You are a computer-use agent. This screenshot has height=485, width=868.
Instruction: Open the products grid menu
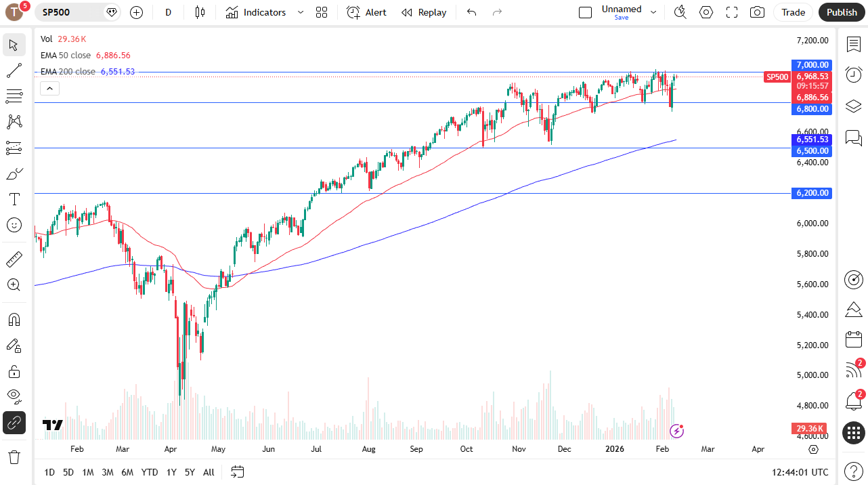[854, 433]
